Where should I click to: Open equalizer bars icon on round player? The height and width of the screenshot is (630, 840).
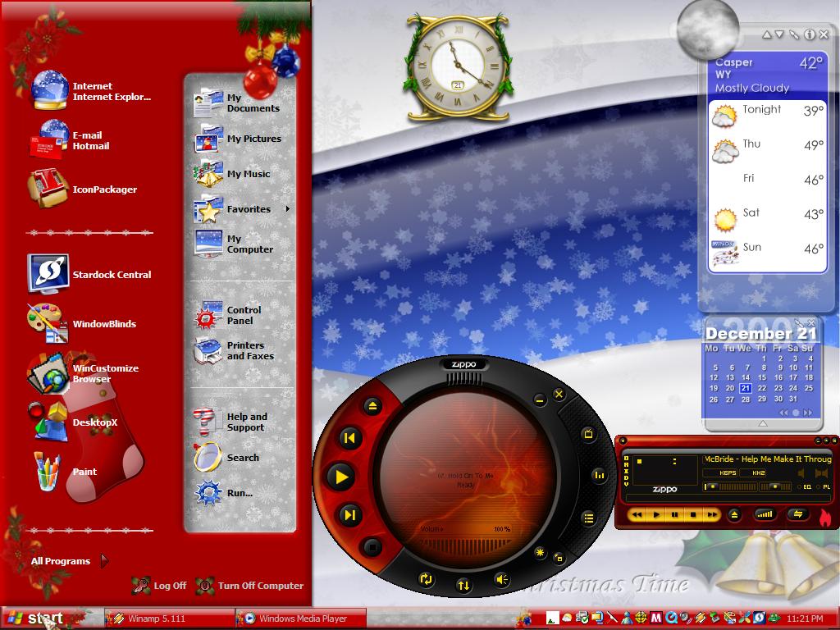pyautogui.click(x=599, y=475)
